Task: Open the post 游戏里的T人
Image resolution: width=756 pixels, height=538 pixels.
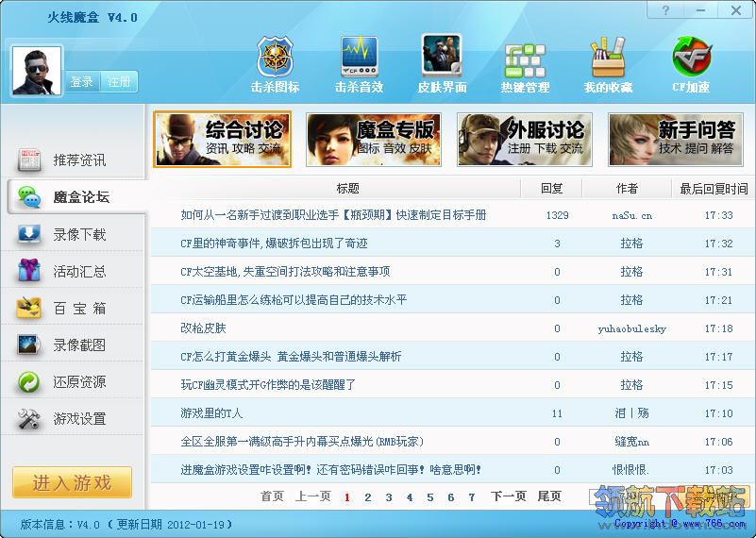Action: [211, 413]
